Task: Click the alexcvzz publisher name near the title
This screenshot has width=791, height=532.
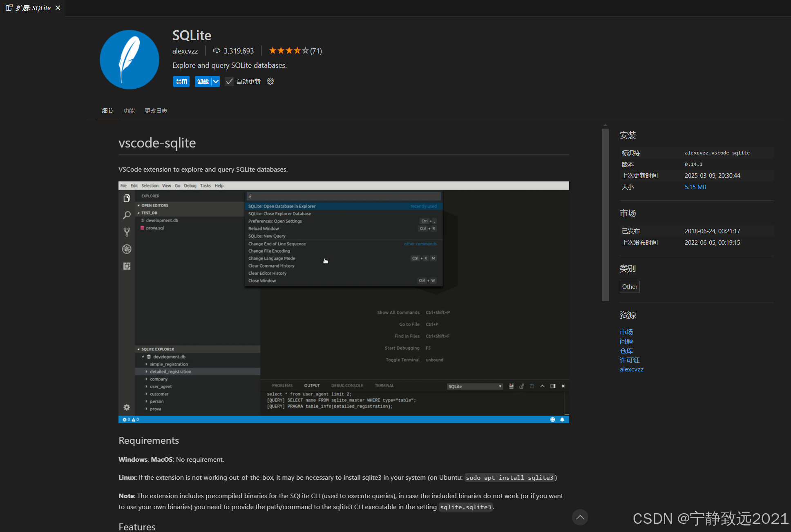Action: point(185,51)
